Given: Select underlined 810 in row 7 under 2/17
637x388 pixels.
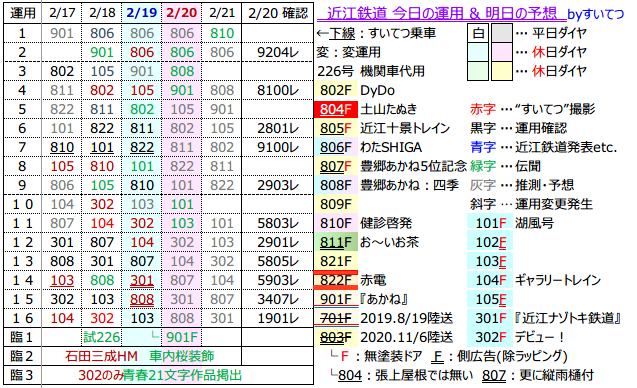Looking at the screenshot, I should click(x=62, y=147).
